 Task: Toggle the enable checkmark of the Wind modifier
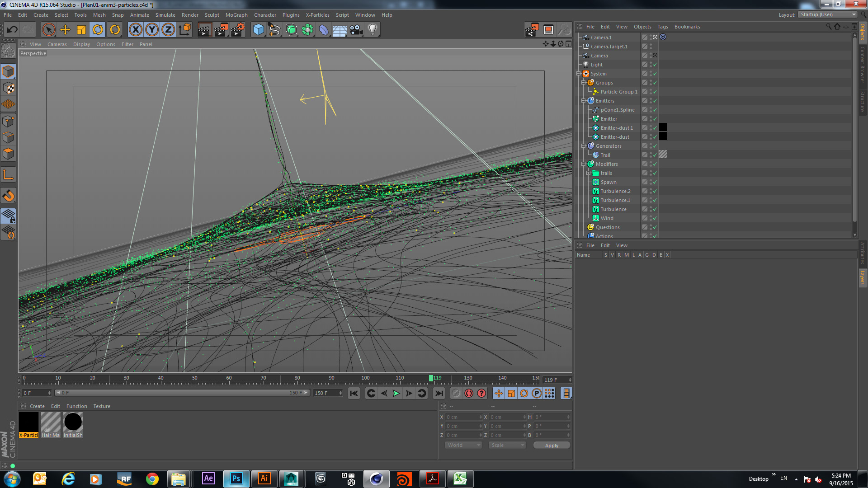tap(655, 218)
